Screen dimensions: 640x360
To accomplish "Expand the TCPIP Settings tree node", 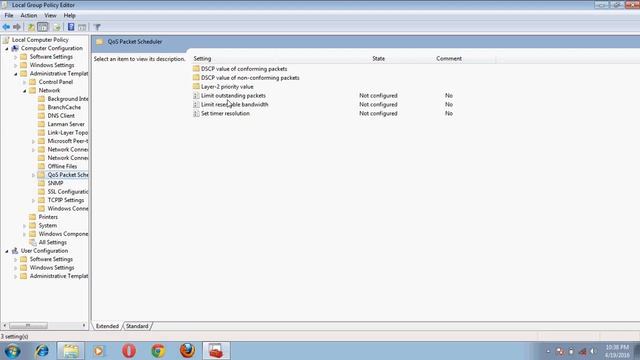I will tap(33, 200).
